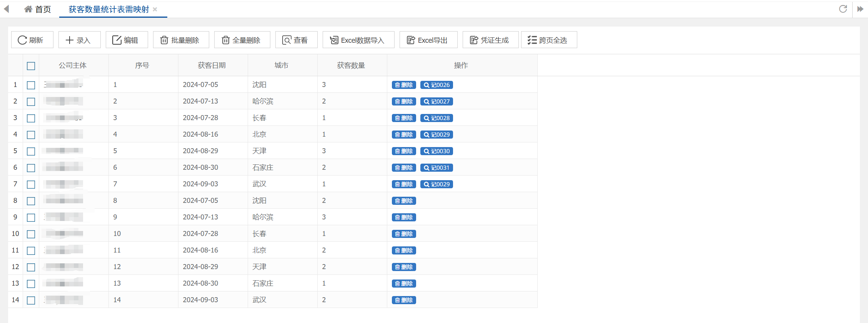Open the 编辑 edit tool
This screenshot has height=323, width=868.
coord(127,40)
